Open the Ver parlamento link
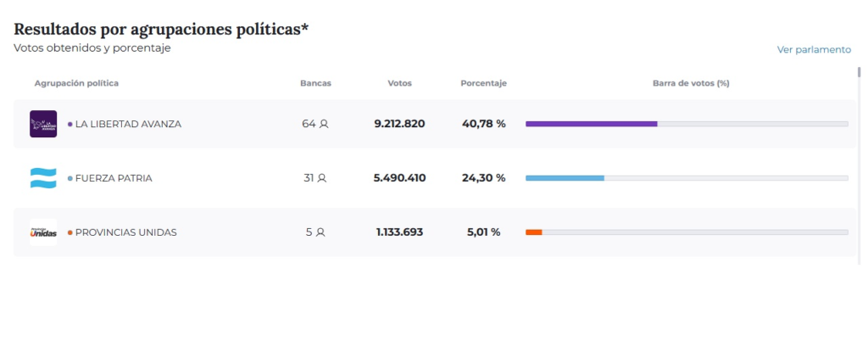 point(814,50)
